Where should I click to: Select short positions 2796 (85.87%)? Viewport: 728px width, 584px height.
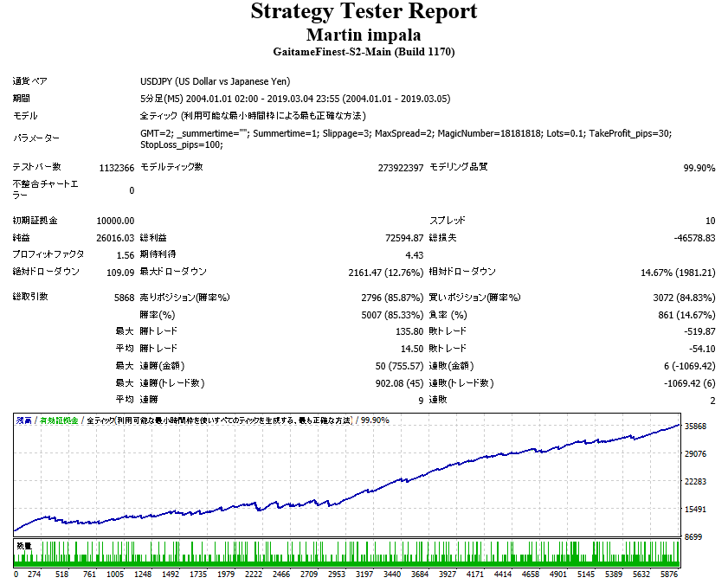(392, 298)
